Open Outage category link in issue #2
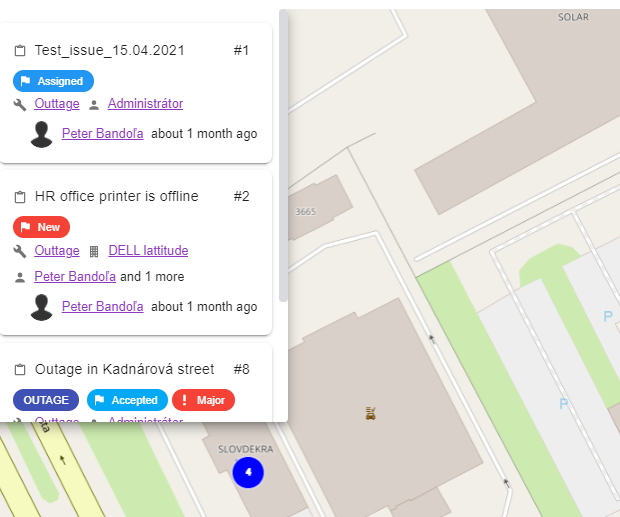The width and height of the screenshot is (620, 517). [x=56, y=251]
